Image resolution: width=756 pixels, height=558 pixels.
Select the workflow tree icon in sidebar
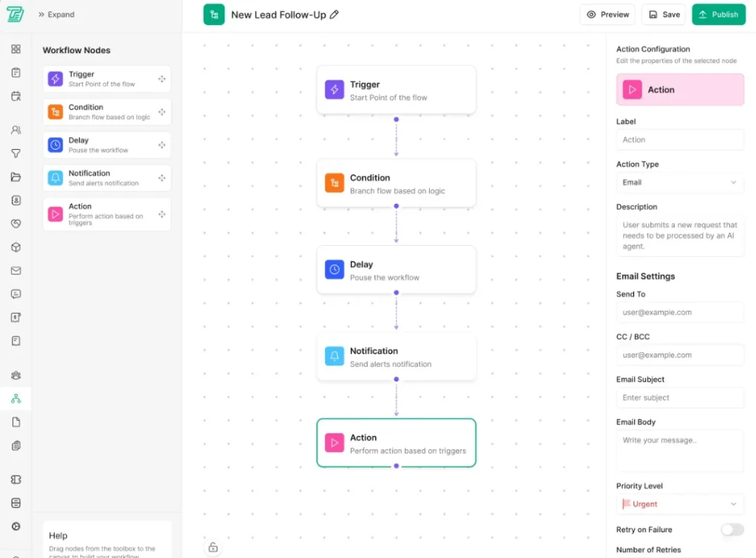16,399
